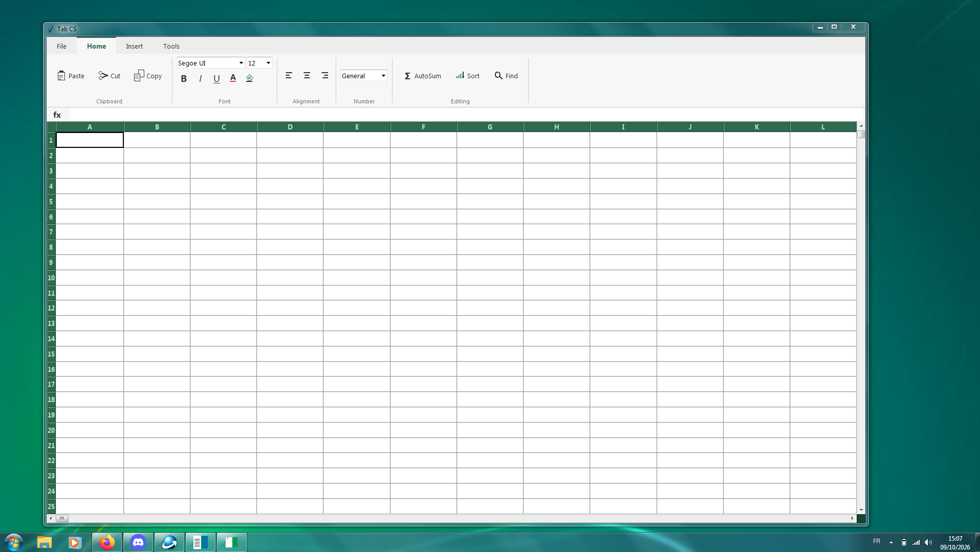Screen dimensions: 980x552
Task: Toggle bold formatting
Action: [x=184, y=78]
